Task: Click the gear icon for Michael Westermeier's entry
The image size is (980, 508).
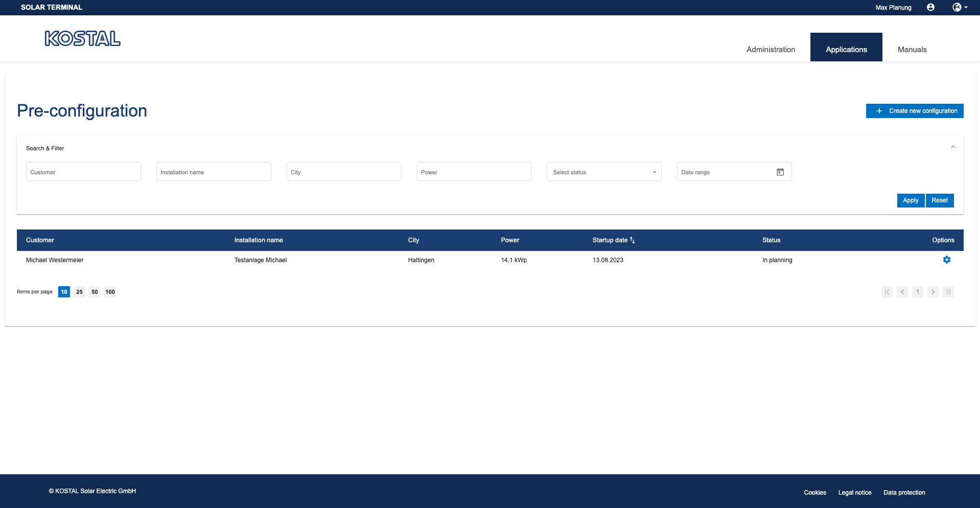Action: tap(947, 260)
